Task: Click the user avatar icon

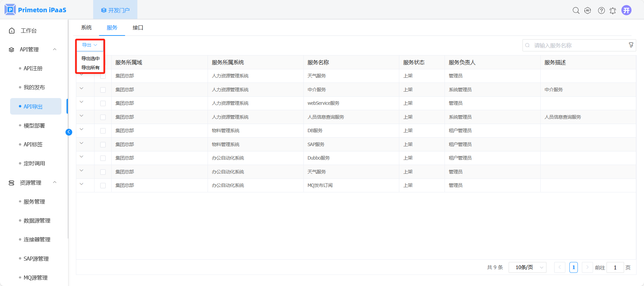Action: click(x=626, y=10)
